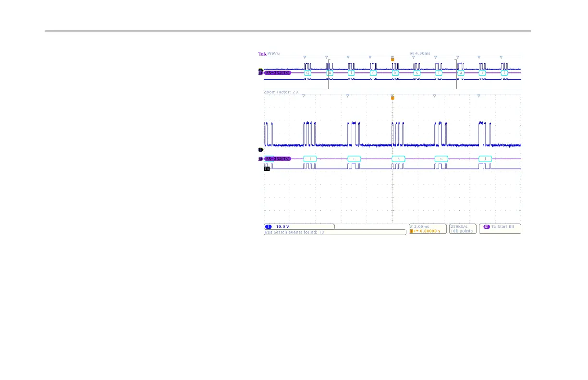Click the left zoom bracket in overview
The height and width of the screenshot is (380, 588).
point(329,74)
